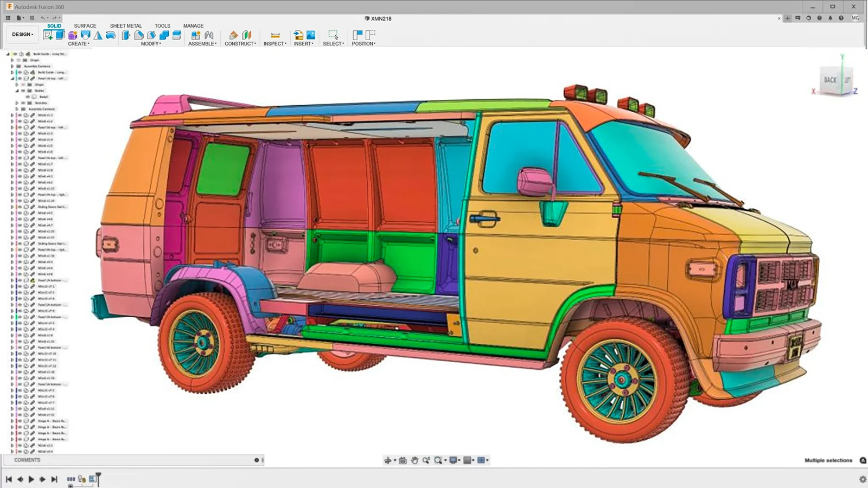Screen dimensions: 868x488
Task: Toggle visibility of the Bodies folder
Action: [23, 91]
